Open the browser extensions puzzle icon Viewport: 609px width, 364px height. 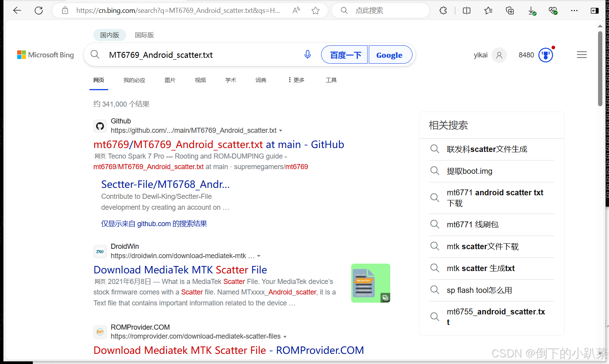point(443,11)
